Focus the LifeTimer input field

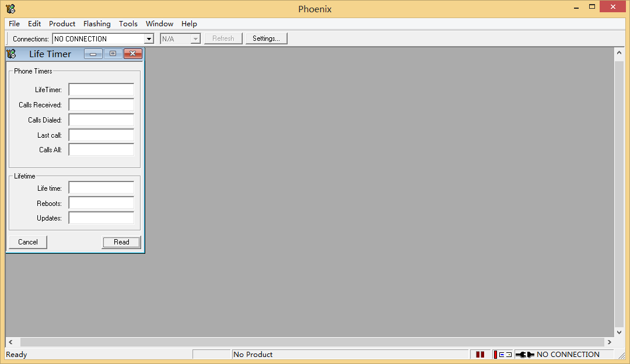pos(101,90)
